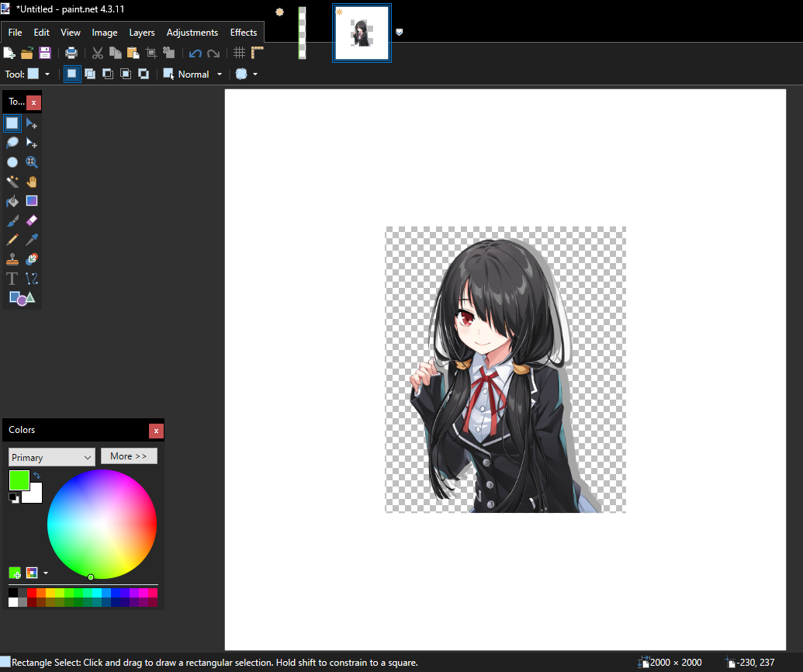
Task: Toggle the rulers display
Action: 257,53
